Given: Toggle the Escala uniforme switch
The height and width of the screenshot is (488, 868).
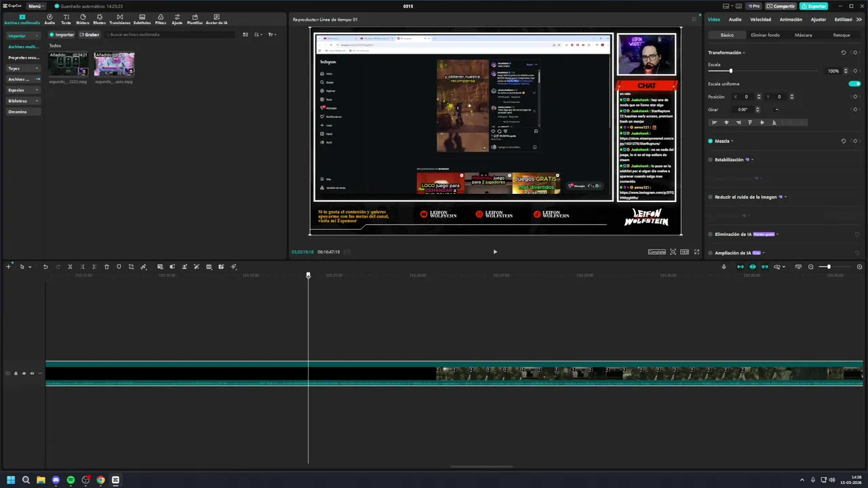Looking at the screenshot, I should click(x=854, y=83).
